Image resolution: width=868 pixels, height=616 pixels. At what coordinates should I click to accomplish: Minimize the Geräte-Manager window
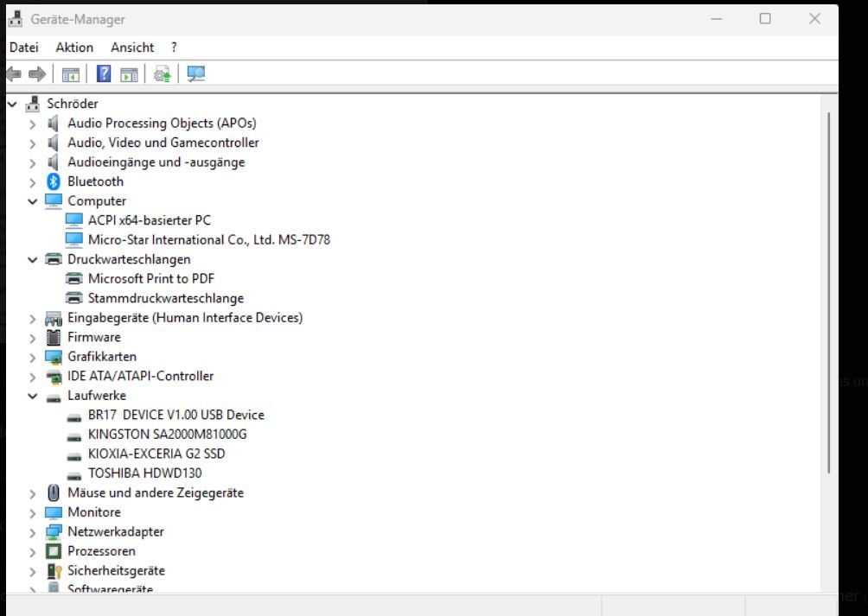point(717,19)
